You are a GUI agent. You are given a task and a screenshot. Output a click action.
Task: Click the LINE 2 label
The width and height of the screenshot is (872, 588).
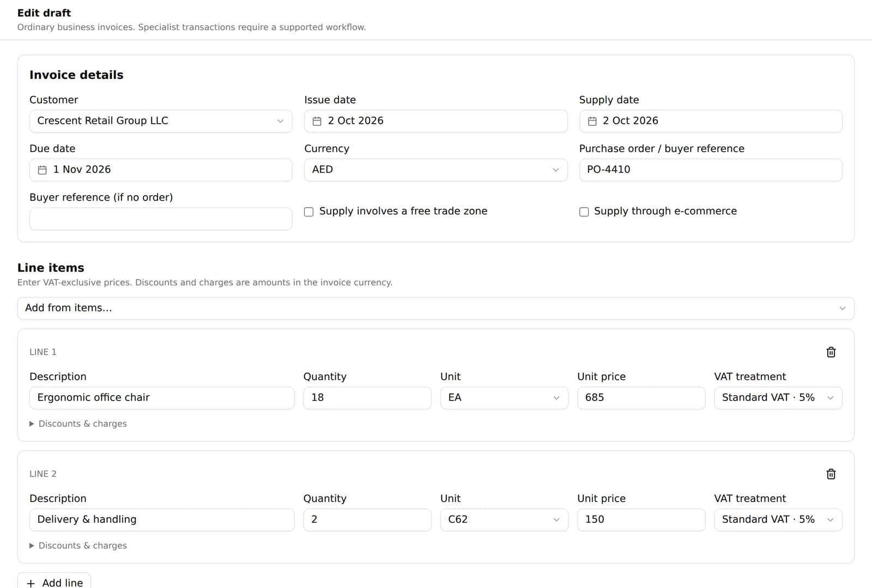click(43, 474)
